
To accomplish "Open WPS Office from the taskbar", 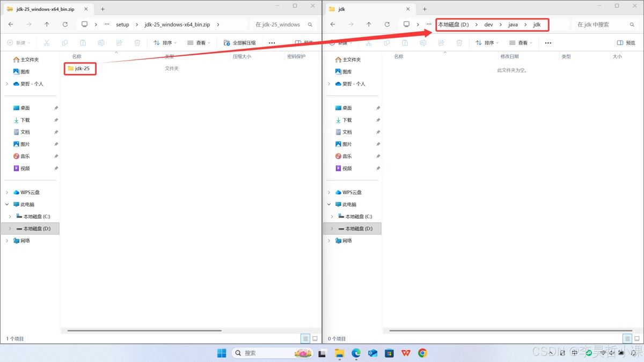I will pyautogui.click(x=406, y=353).
